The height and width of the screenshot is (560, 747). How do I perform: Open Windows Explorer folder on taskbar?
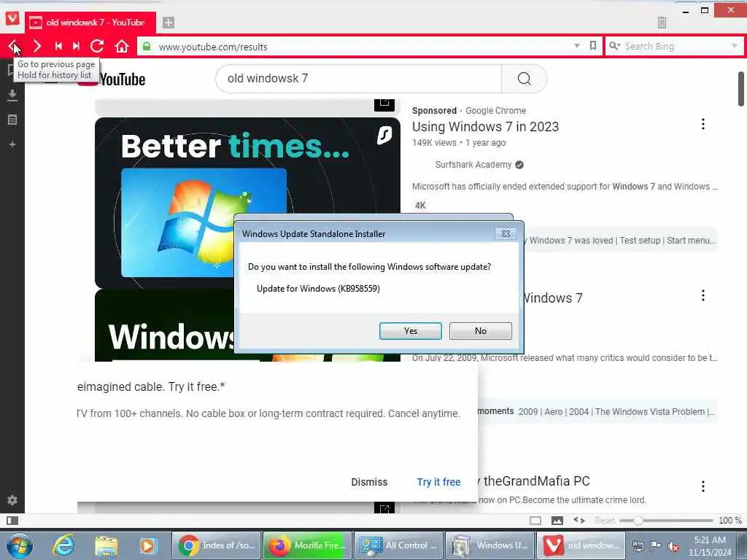pyautogui.click(x=106, y=546)
